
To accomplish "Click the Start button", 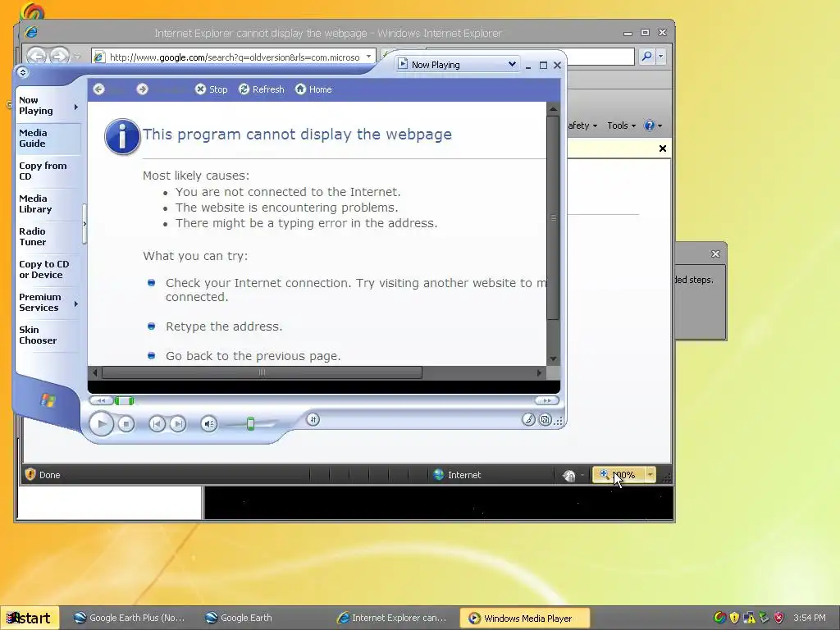I will 29,618.
